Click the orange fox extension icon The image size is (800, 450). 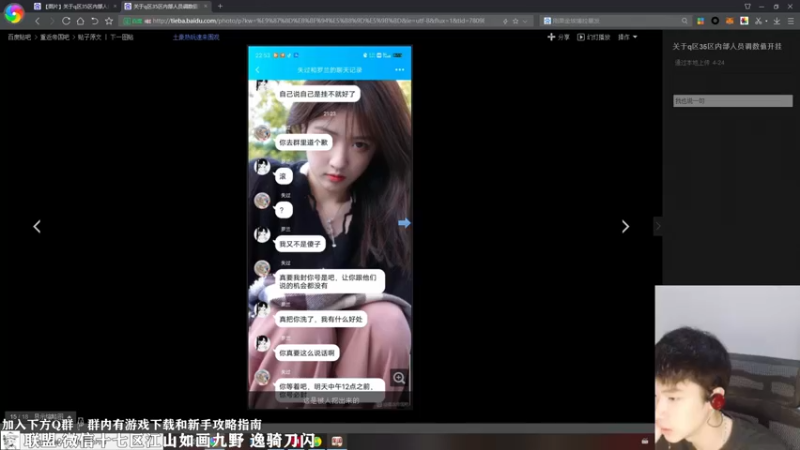(730, 21)
